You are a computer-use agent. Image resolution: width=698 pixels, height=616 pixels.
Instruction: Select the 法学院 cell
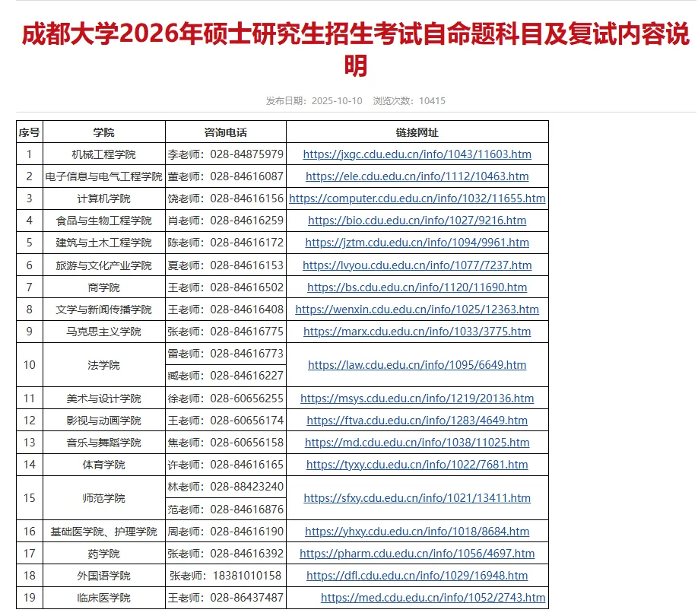point(103,365)
